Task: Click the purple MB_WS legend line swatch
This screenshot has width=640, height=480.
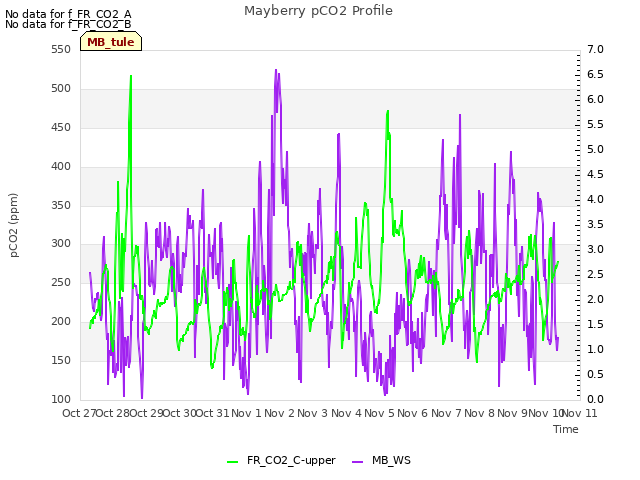Action: pyautogui.click(x=357, y=462)
